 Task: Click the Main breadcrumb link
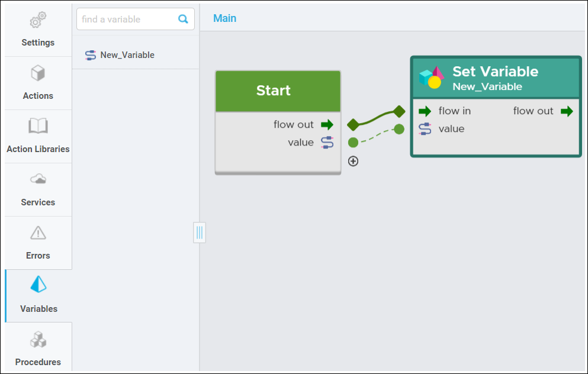pyautogui.click(x=224, y=18)
